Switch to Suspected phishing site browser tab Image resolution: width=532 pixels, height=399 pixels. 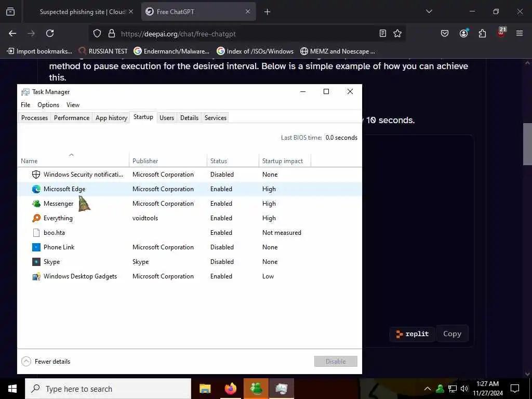click(82, 12)
